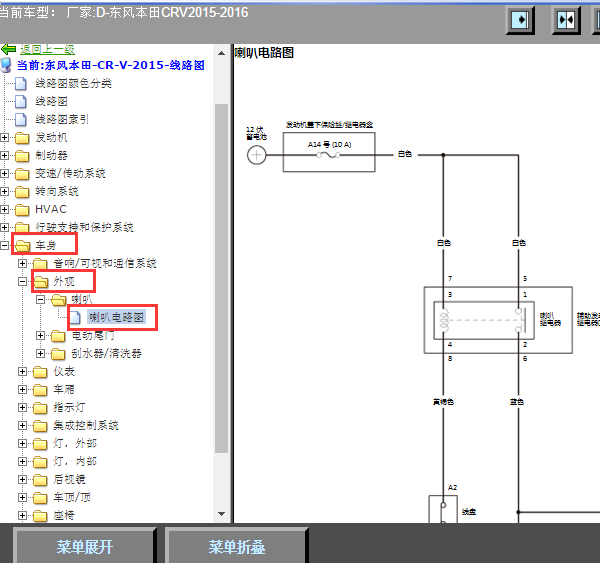The image size is (600, 563).
Task: Expand the 电动尾门 tree node
Action: 40,336
